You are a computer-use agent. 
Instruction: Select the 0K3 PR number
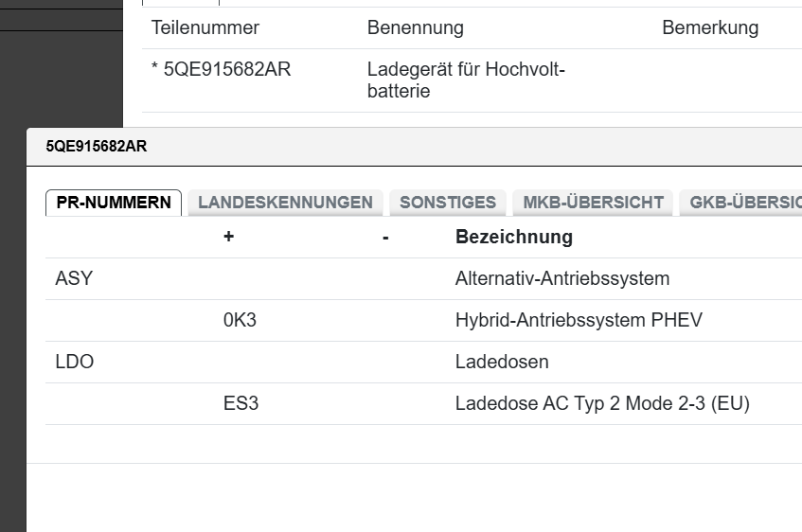pos(240,321)
